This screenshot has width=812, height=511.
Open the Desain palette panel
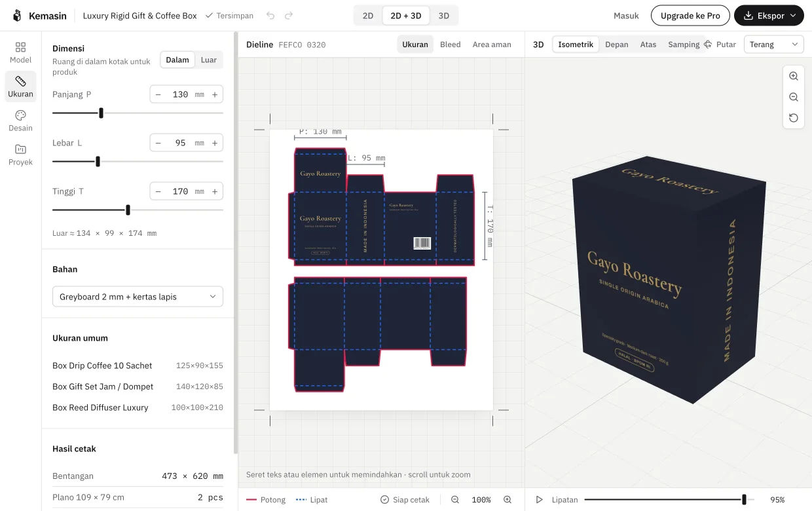click(x=20, y=121)
